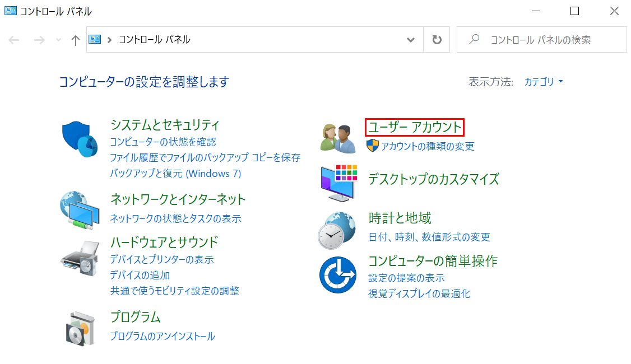Click アカウントの種類の変更 link
The height and width of the screenshot is (364, 631).
click(x=428, y=146)
